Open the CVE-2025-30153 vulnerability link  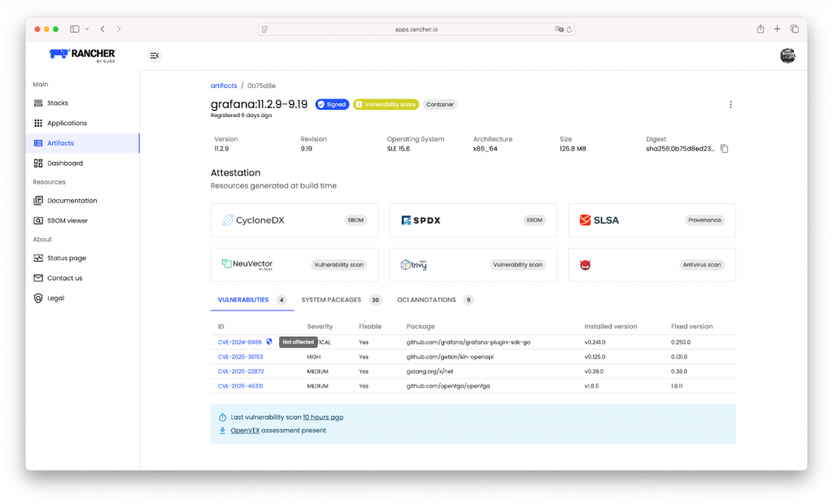click(240, 357)
